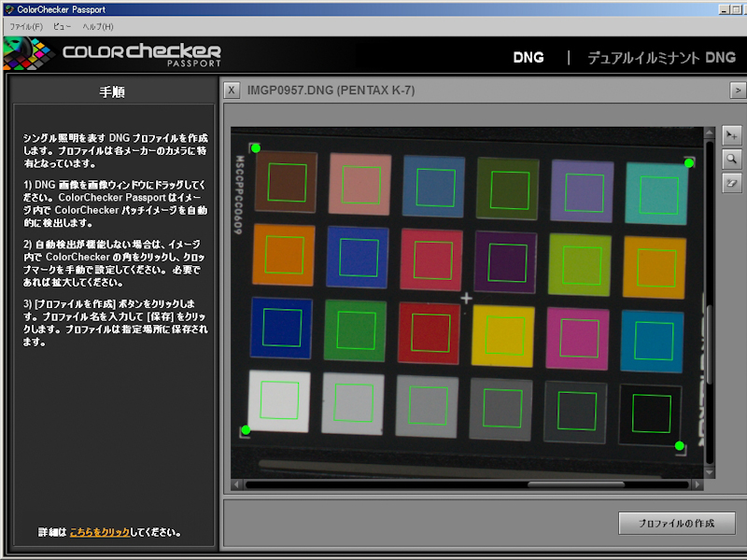Activate the zoom magnifier tool

[x=732, y=160]
